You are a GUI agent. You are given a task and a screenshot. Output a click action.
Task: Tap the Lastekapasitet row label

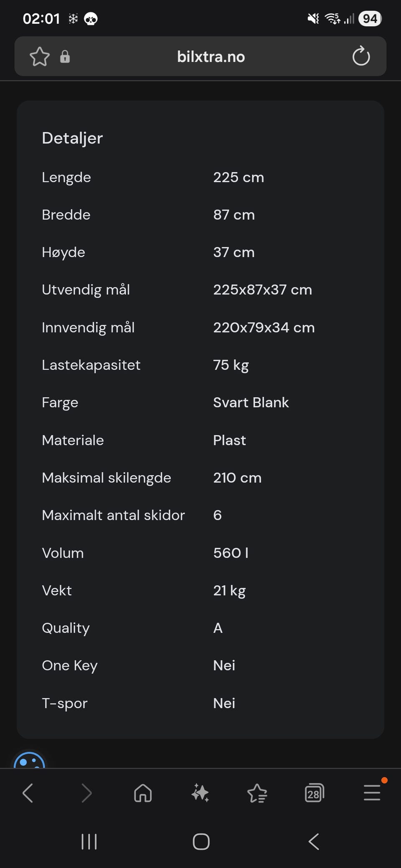pyautogui.click(x=91, y=365)
